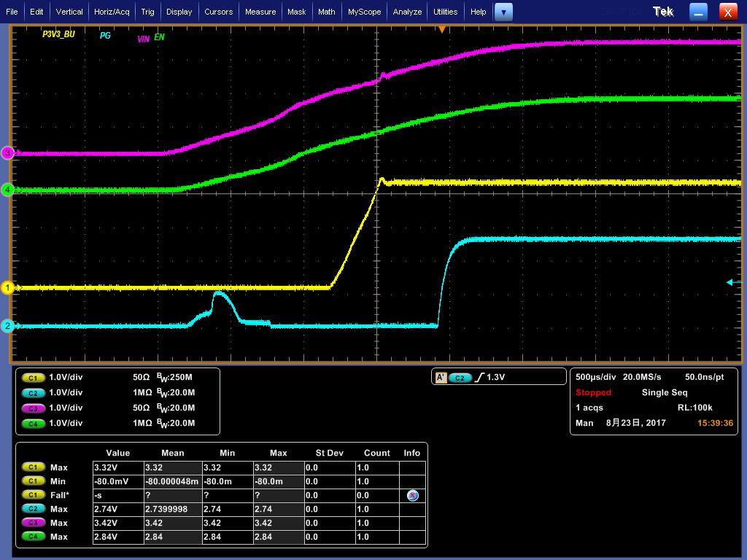The width and height of the screenshot is (747, 560).
Task: Click the Count column header
Action: pos(377,453)
